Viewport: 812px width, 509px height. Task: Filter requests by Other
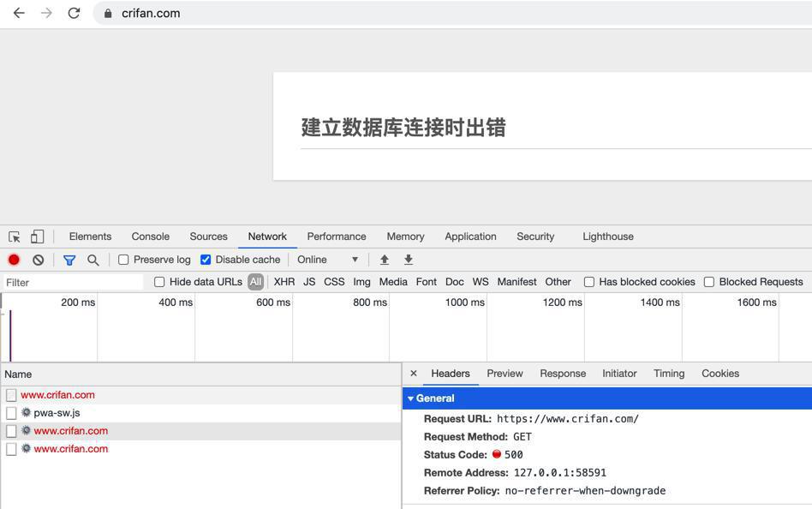[558, 282]
